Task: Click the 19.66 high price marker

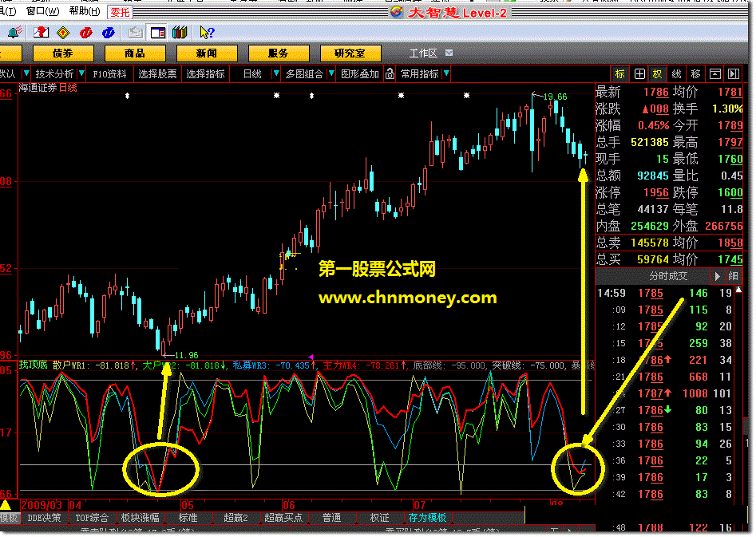Action: [556, 97]
